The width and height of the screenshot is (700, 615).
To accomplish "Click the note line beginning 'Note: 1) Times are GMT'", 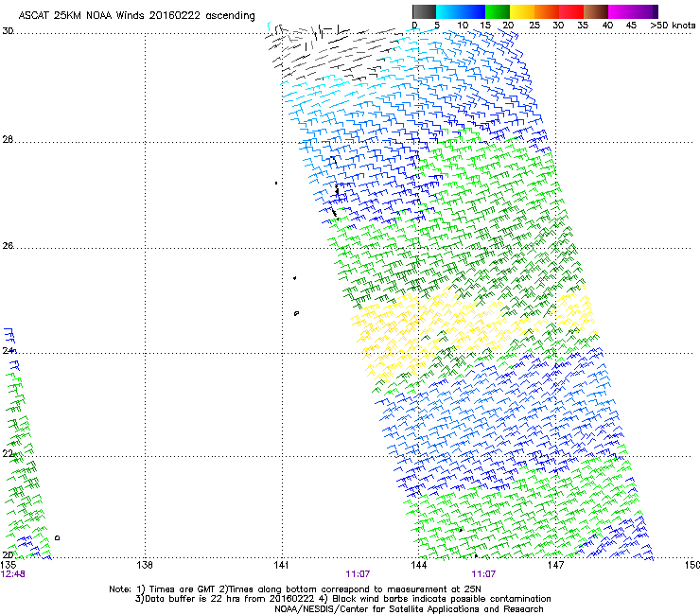I will click(x=294, y=589).
